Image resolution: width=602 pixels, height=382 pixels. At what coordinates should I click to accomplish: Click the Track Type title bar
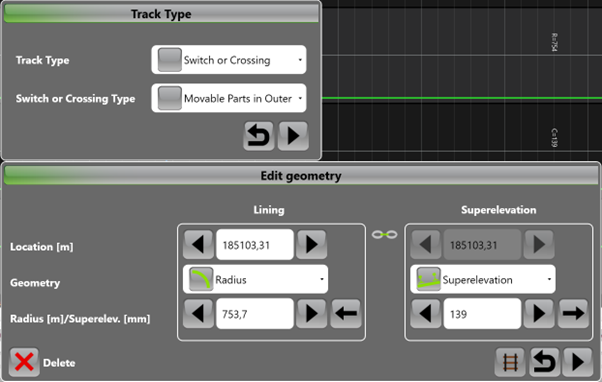click(161, 14)
